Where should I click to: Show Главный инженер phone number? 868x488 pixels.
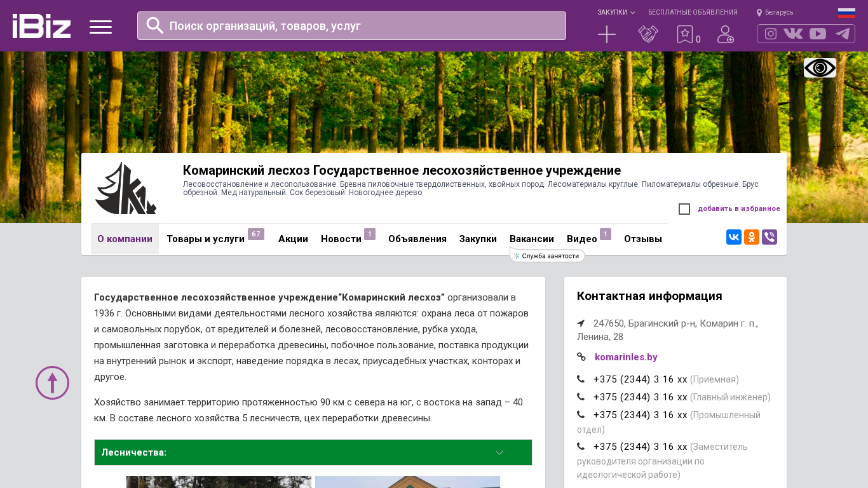point(641,397)
